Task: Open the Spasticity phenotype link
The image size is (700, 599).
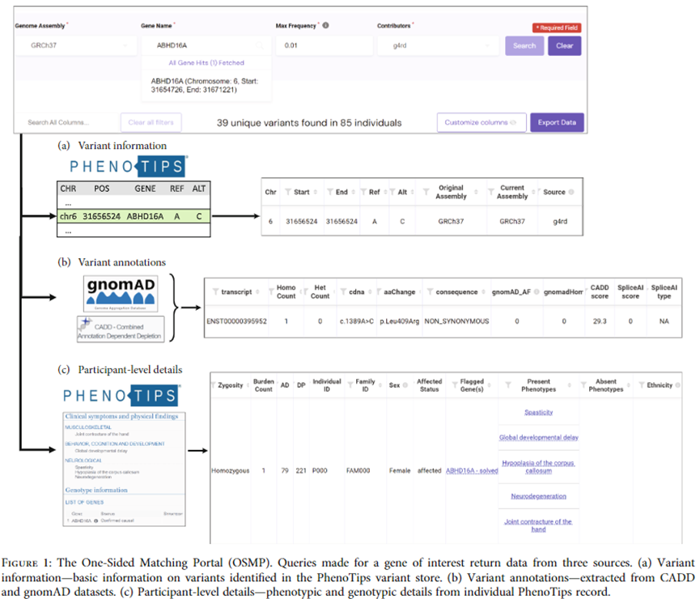Action: coord(538,412)
